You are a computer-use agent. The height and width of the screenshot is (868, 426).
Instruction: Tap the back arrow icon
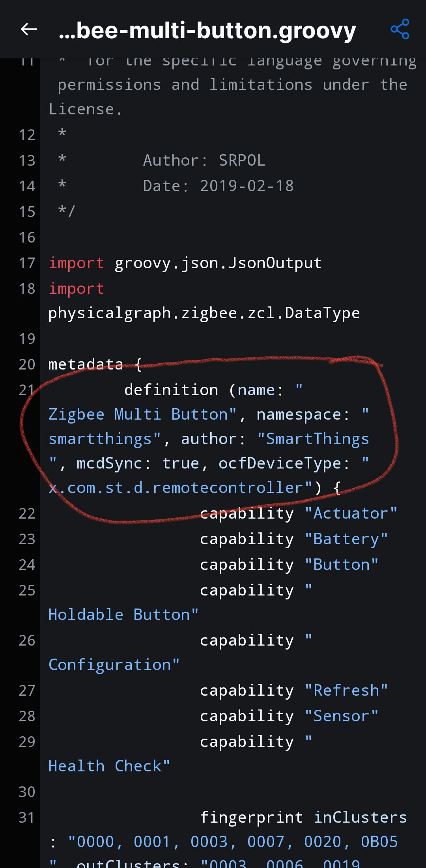pos(29,29)
